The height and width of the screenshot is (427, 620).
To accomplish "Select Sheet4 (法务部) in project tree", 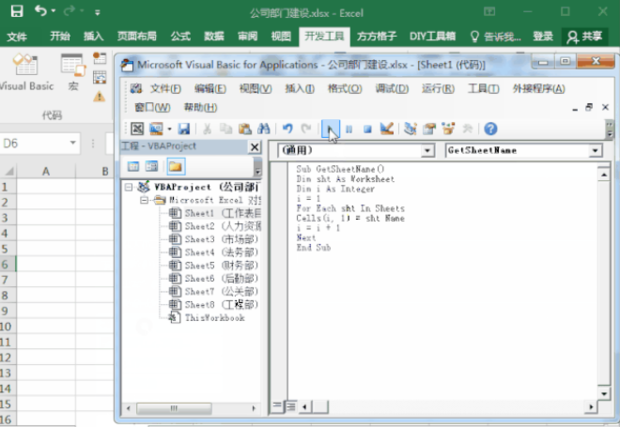I will (214, 253).
